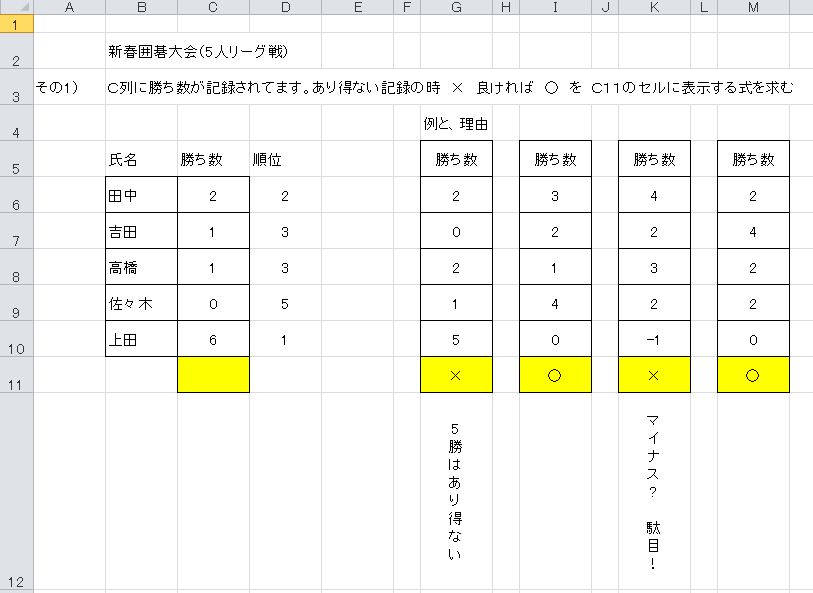
Task: Click the 例と、理由 label cell
Action: click(x=456, y=123)
